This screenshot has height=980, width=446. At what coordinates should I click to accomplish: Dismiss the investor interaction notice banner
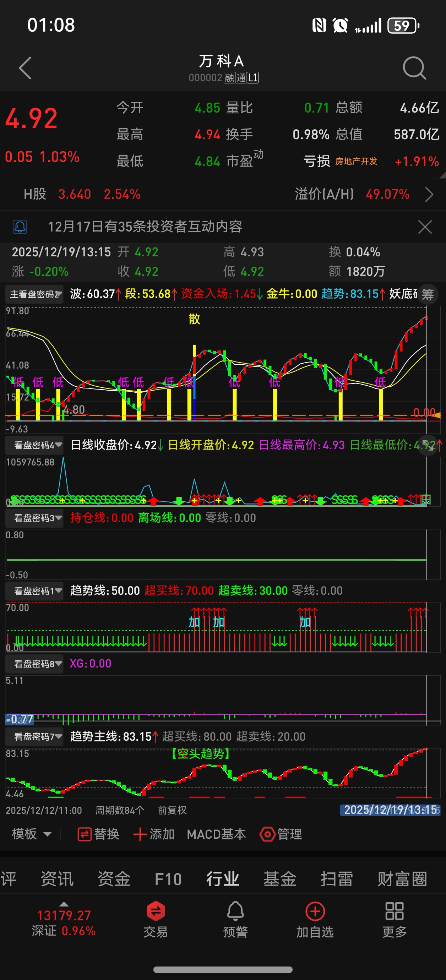click(x=425, y=227)
